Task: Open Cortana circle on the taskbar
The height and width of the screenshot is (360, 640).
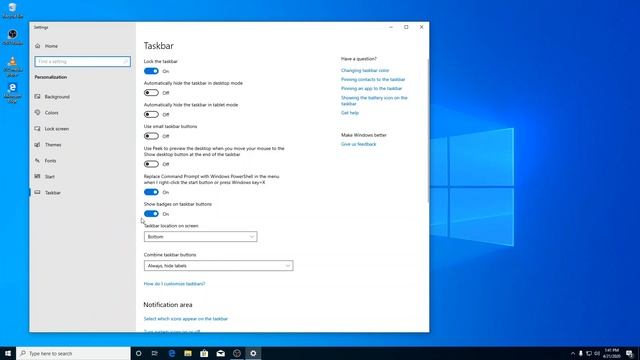Action: pos(138,353)
